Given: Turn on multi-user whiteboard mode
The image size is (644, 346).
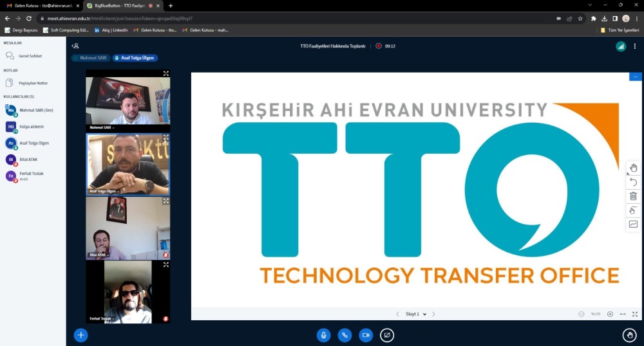Looking at the screenshot, I should (633, 210).
